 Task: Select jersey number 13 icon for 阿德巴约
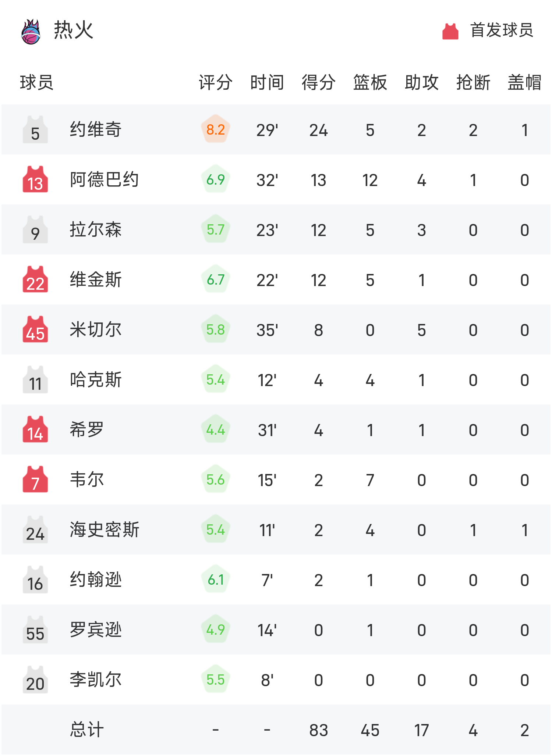(35, 179)
